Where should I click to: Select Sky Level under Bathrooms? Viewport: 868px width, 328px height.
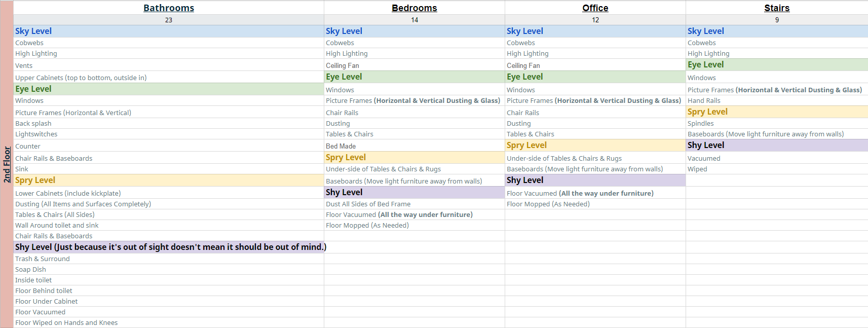tap(169, 31)
